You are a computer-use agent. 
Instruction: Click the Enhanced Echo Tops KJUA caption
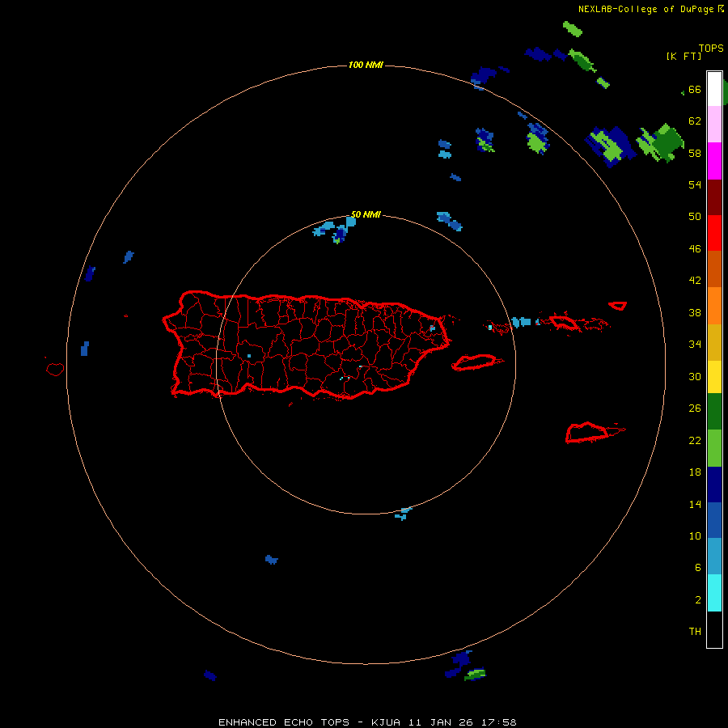tap(367, 722)
